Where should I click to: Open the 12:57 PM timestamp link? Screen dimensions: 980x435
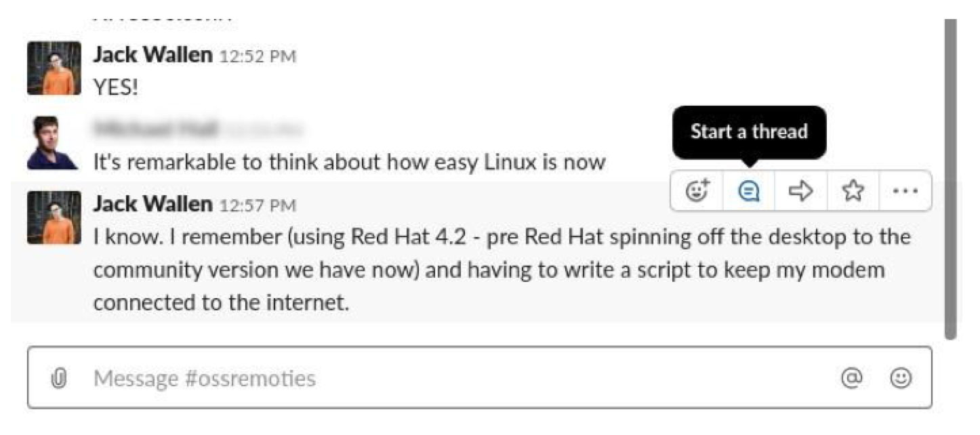[x=256, y=205]
